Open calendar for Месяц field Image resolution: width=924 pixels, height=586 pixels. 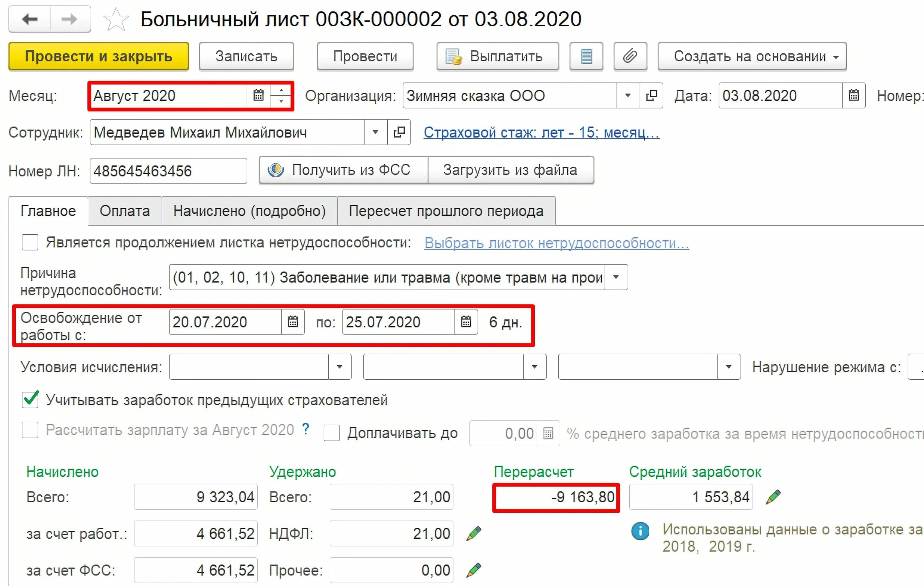click(258, 95)
